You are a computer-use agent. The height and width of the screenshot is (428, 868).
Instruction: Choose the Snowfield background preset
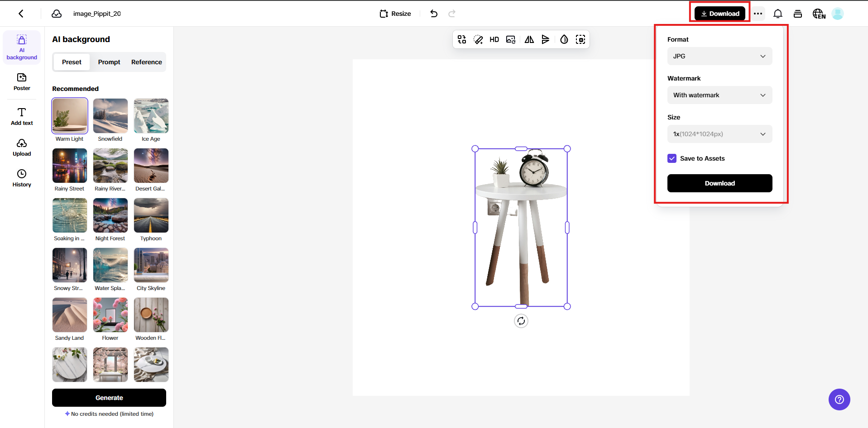[110, 116]
